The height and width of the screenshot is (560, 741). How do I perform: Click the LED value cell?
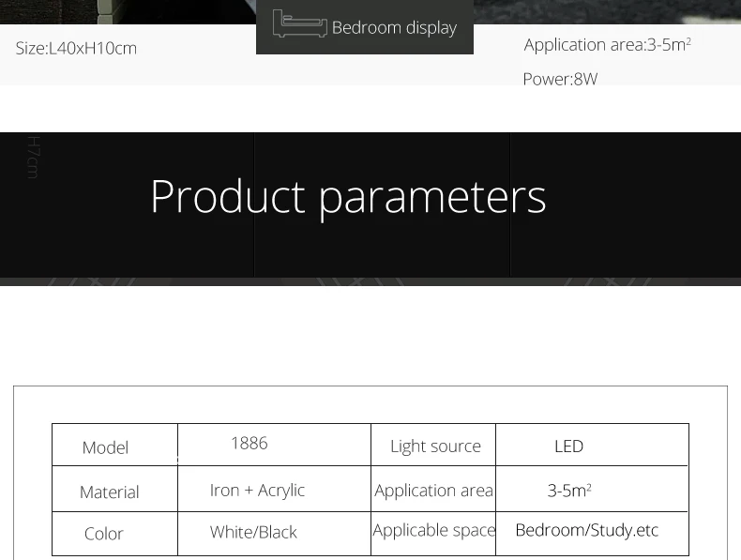592,445
